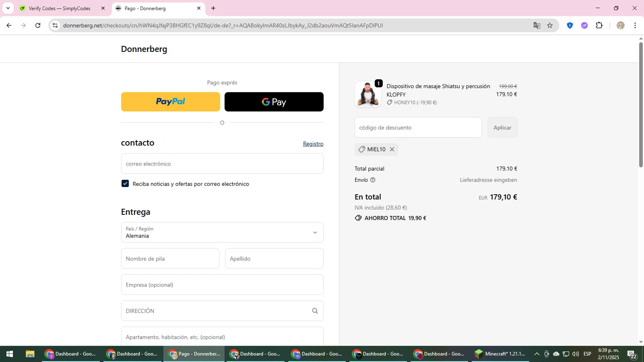
Task: Open a new browser tab
Action: click(213, 8)
